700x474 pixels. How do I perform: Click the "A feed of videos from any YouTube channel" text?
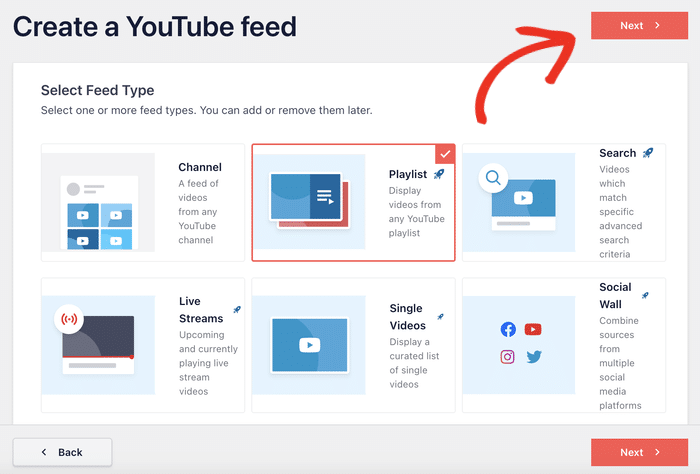point(198,212)
